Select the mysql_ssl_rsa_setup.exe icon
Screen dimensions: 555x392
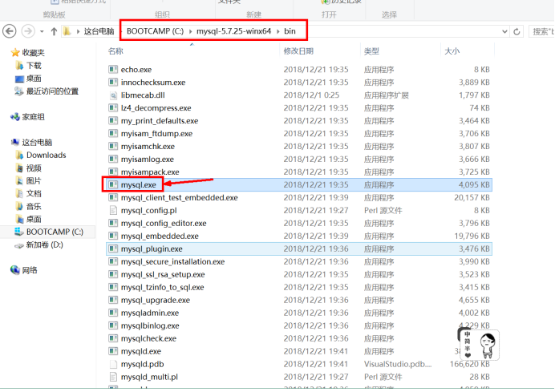(113, 274)
